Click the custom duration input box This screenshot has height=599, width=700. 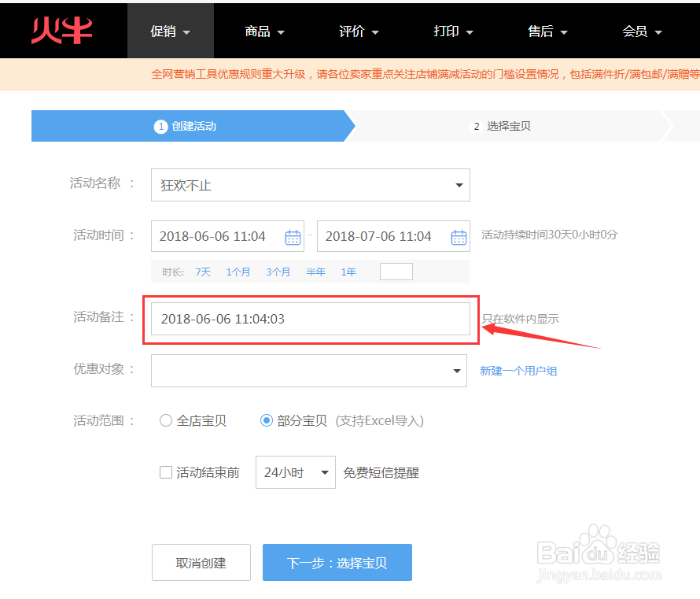point(396,272)
